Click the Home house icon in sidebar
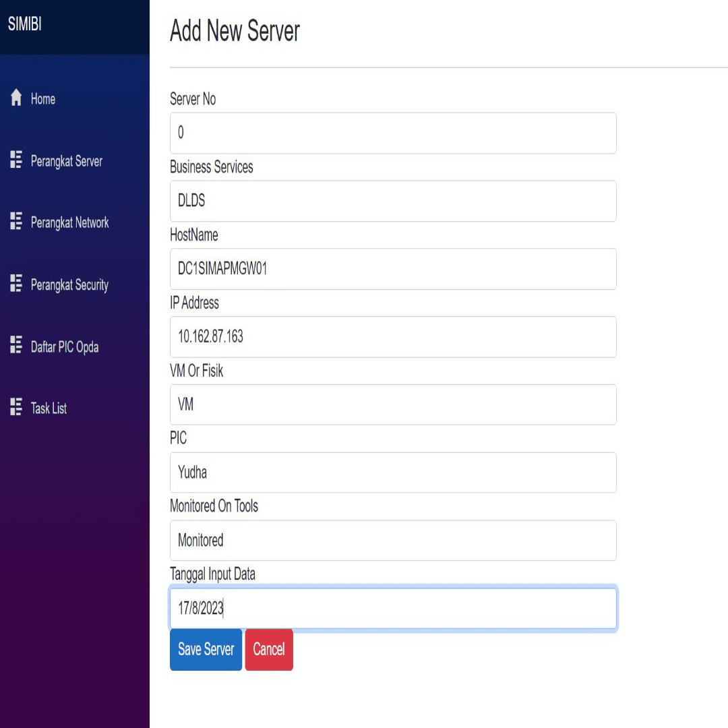Viewport: 728px width, 728px height. pos(17,98)
